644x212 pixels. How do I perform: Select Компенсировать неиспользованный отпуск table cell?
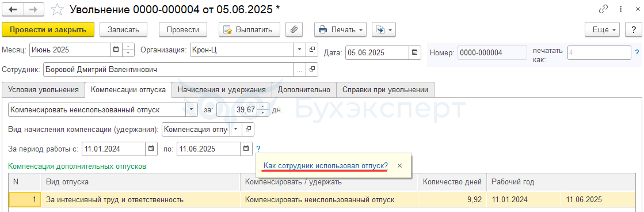point(329,200)
